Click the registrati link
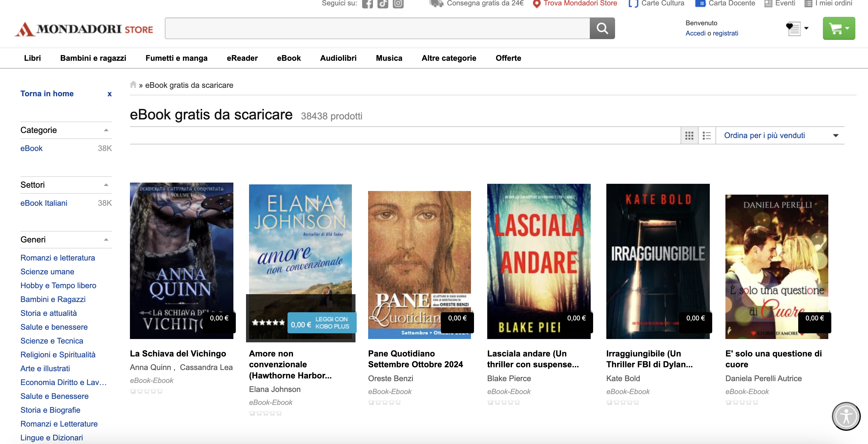Viewport: 868px width, 444px height. click(x=725, y=33)
